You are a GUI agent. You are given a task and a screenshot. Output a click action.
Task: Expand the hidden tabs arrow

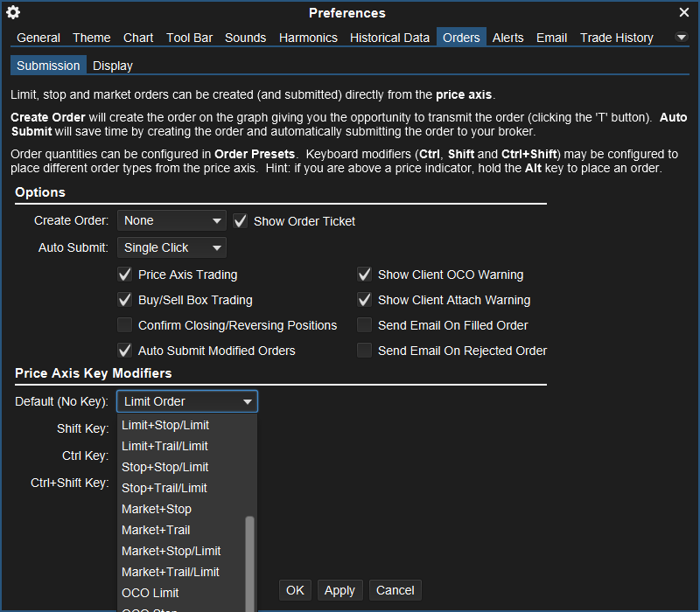[x=681, y=38]
